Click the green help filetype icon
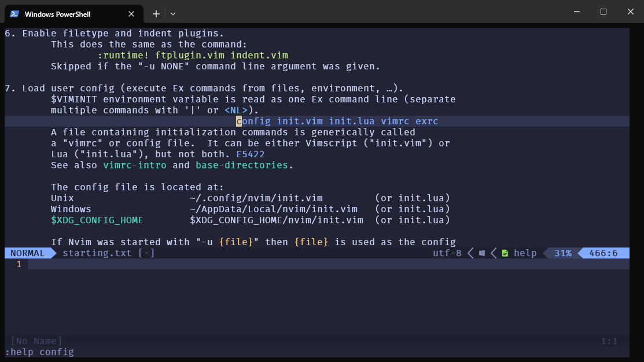The image size is (644, 362). tap(505, 253)
